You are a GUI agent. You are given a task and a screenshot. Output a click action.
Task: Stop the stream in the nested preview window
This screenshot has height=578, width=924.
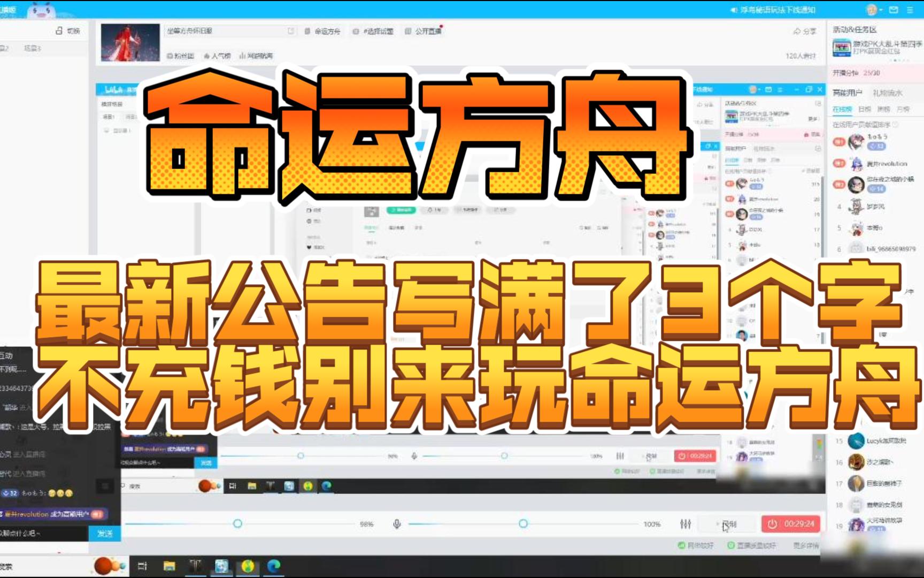(695, 456)
